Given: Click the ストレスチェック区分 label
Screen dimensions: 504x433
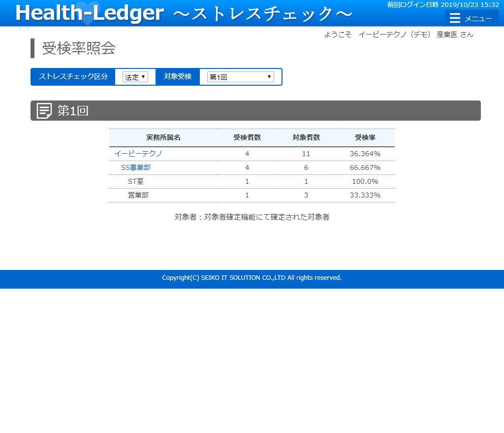Looking at the screenshot, I should click(x=73, y=77).
